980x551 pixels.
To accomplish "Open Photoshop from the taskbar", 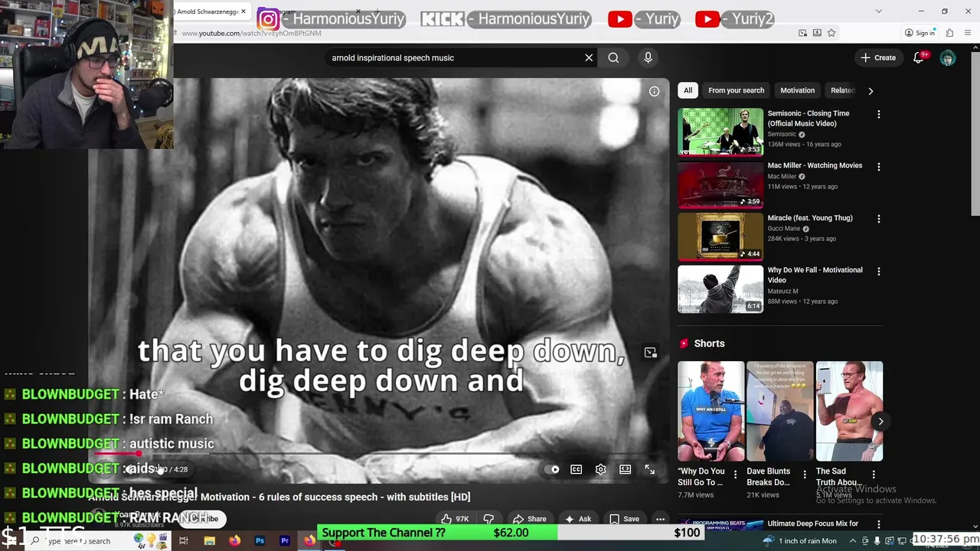I will point(260,541).
